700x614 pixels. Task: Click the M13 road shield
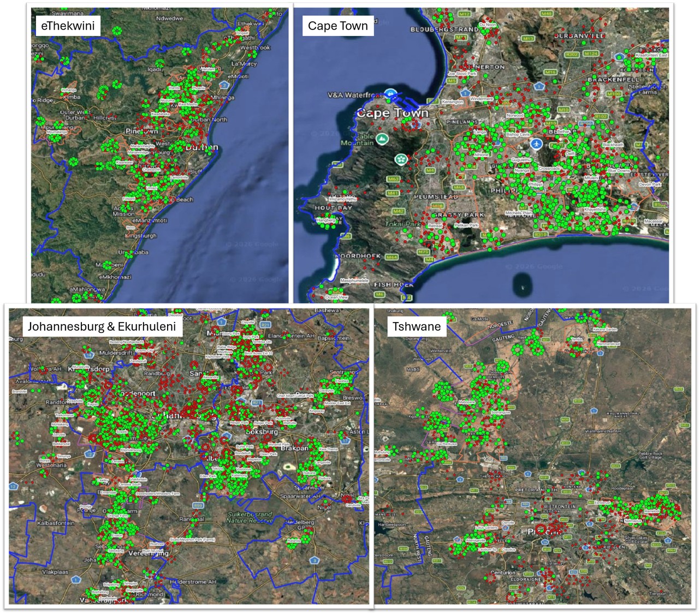point(528,39)
